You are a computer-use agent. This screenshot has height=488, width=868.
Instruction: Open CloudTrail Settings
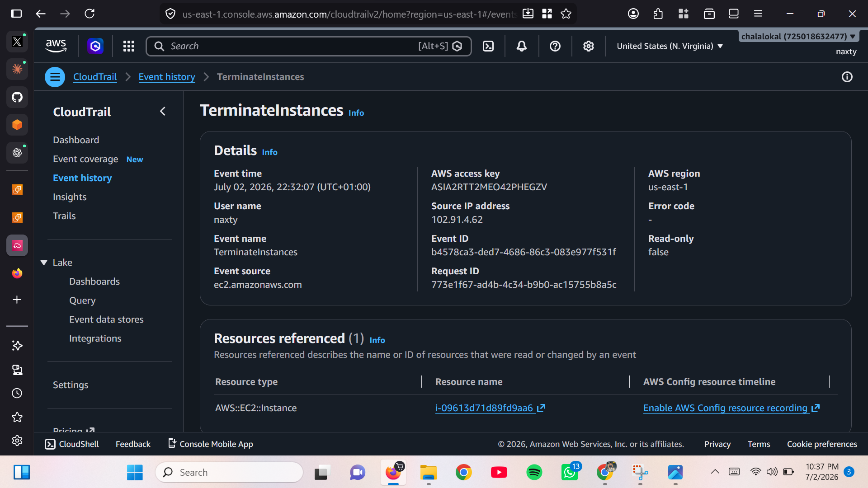(71, 385)
